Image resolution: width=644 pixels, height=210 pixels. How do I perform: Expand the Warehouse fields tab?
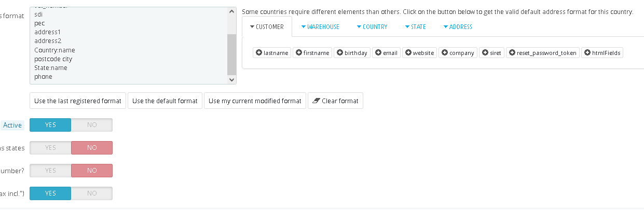point(320,27)
